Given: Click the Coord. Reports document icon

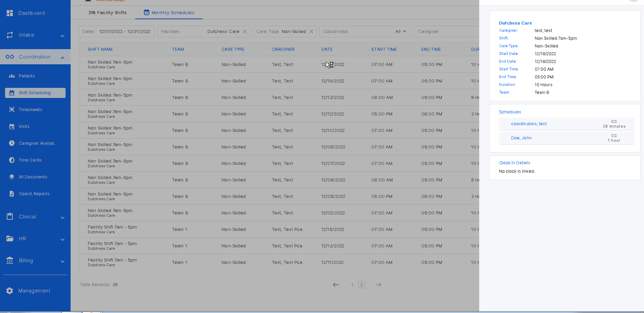Looking at the screenshot, I should (12, 194).
